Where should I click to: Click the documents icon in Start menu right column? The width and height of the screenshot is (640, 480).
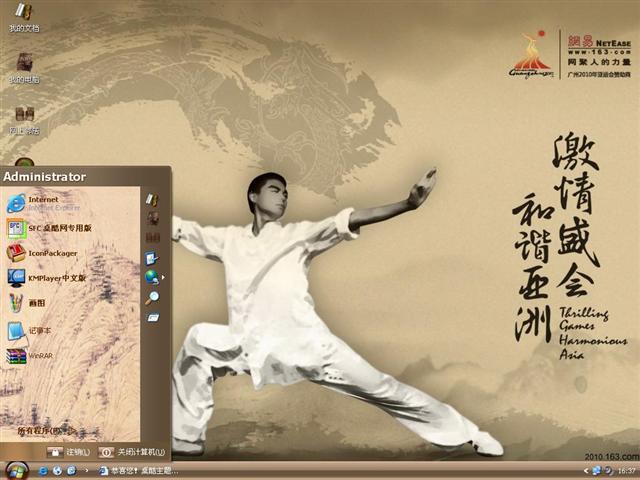(152, 199)
